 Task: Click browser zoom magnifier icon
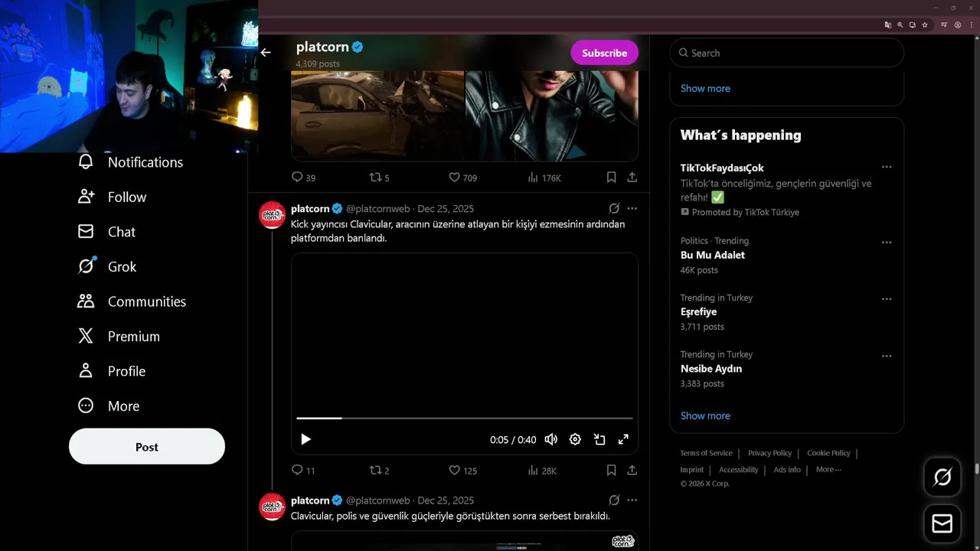coord(900,24)
